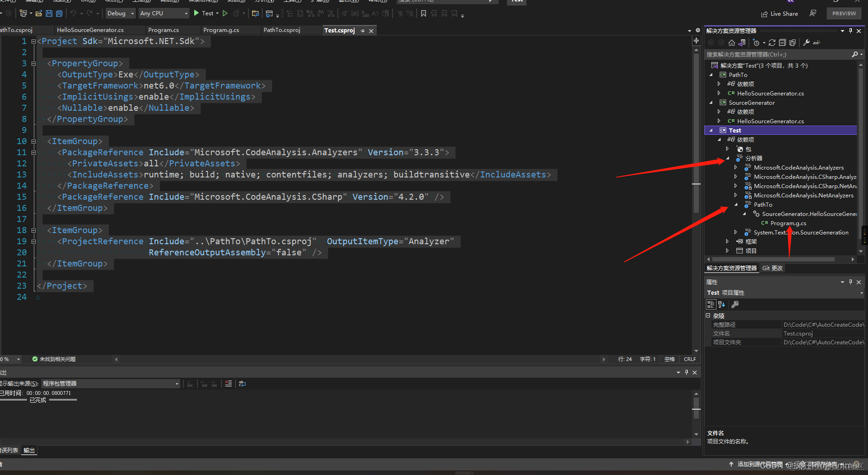Switch to the 输出 (Output) bottom tab
Screen dimensions: 868x475
click(29, 450)
